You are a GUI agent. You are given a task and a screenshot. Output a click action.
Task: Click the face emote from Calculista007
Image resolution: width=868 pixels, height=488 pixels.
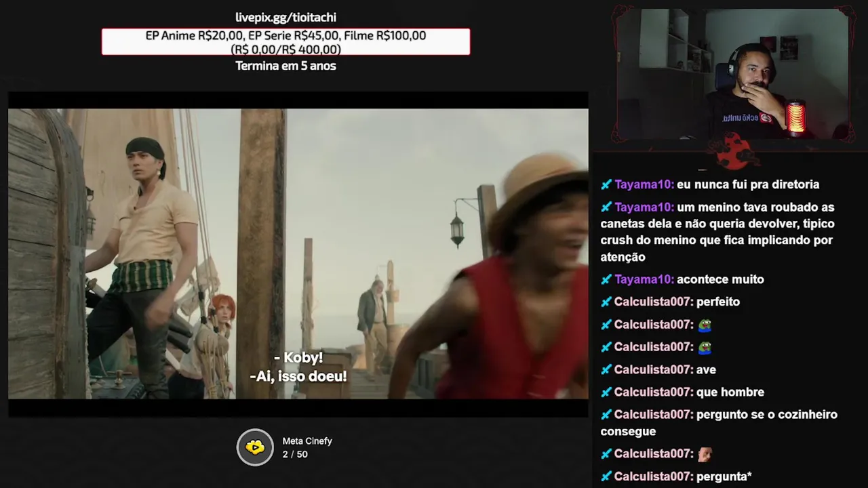(x=705, y=453)
